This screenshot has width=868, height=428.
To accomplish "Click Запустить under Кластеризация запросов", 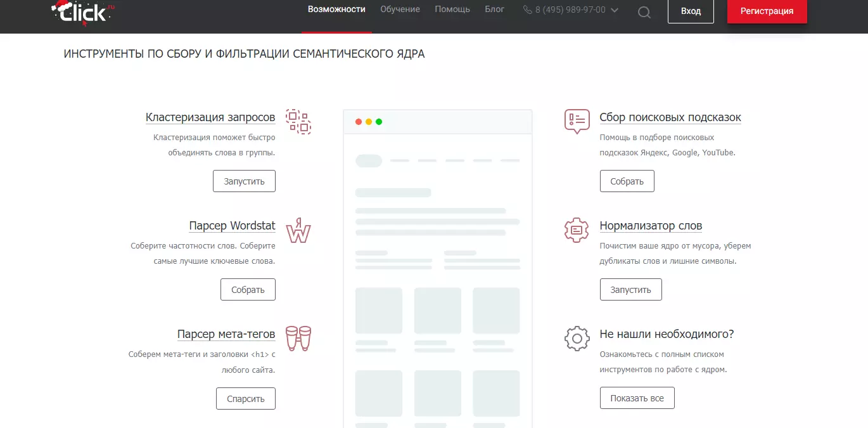I will click(x=244, y=181).
